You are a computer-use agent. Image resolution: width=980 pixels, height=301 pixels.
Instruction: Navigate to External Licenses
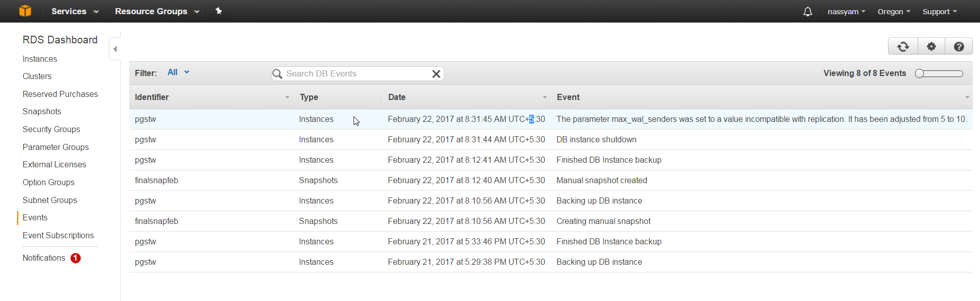54,165
